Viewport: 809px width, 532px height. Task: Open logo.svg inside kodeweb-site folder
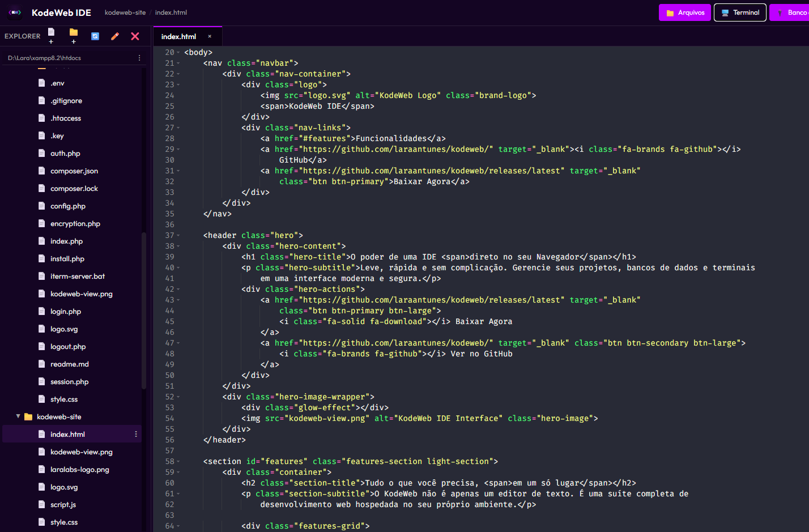click(72, 487)
